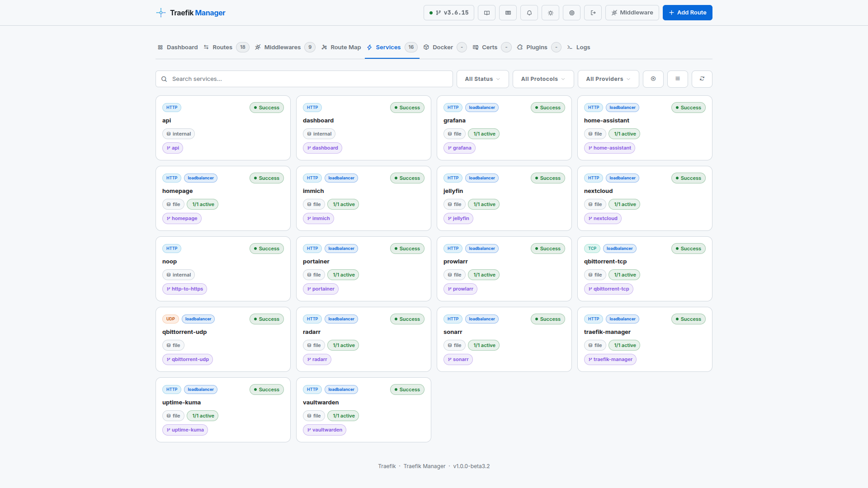Screen dimensions: 868x488
Task: Click the Traefik footer link
Action: (x=387, y=466)
